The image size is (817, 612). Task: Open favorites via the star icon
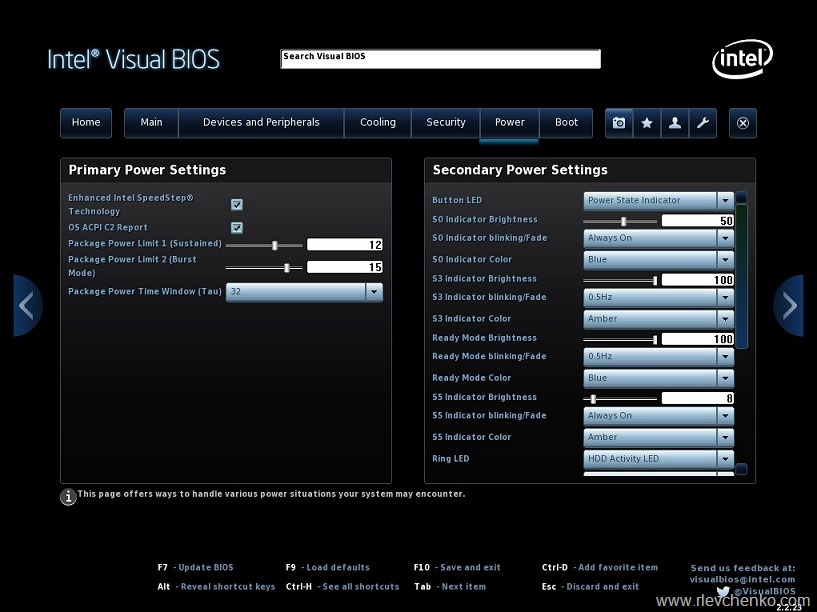(x=647, y=122)
